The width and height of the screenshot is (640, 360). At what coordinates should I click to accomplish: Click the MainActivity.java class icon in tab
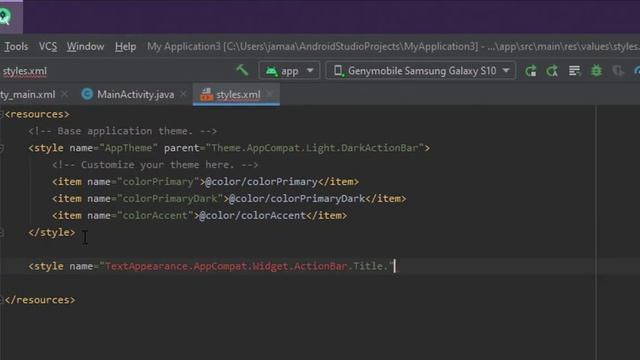87,94
